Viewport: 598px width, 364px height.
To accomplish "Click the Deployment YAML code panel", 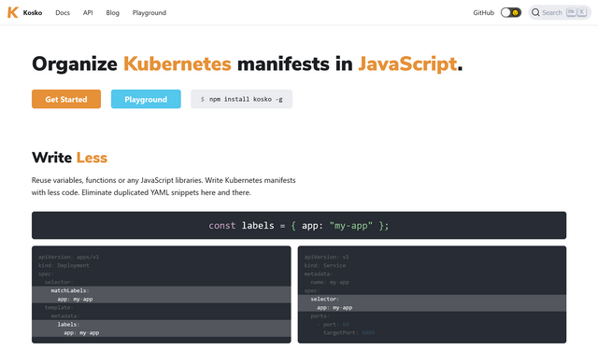I will 162,295.
